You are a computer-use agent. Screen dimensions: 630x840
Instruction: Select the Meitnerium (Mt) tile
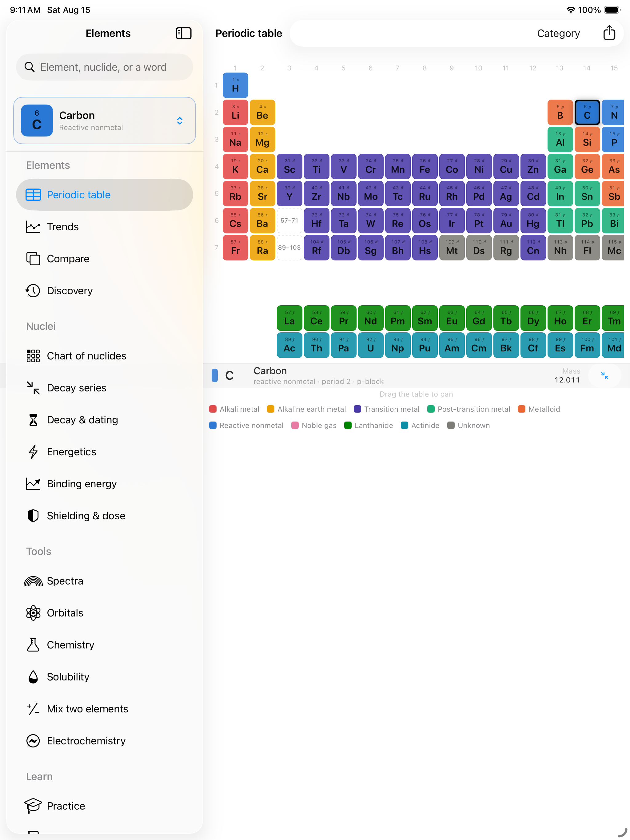pyautogui.click(x=451, y=248)
